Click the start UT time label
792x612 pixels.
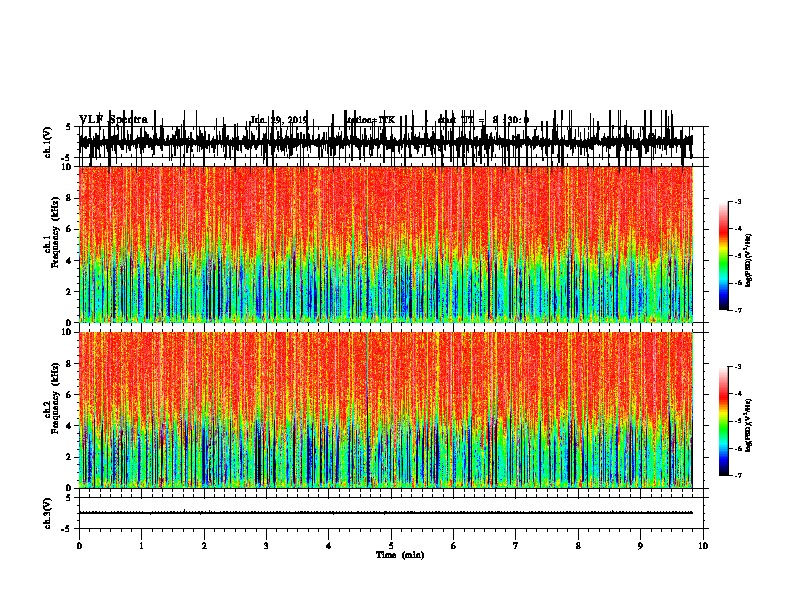click(483, 120)
